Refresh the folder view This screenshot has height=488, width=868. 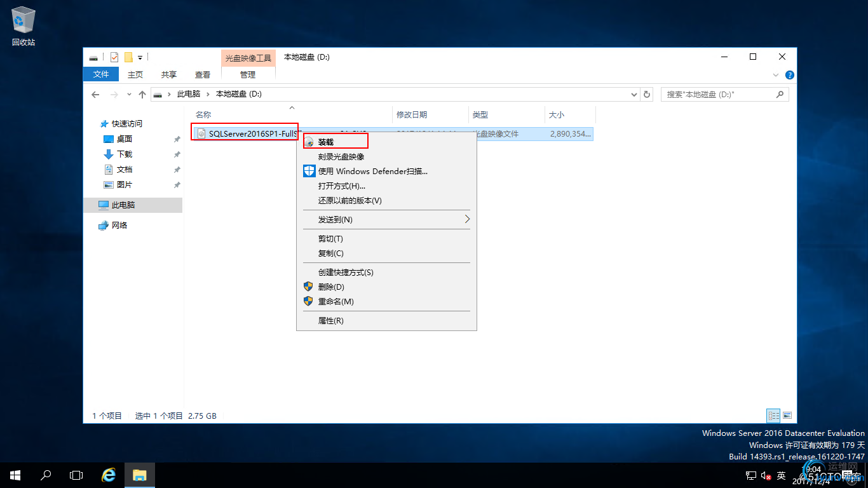[647, 94]
